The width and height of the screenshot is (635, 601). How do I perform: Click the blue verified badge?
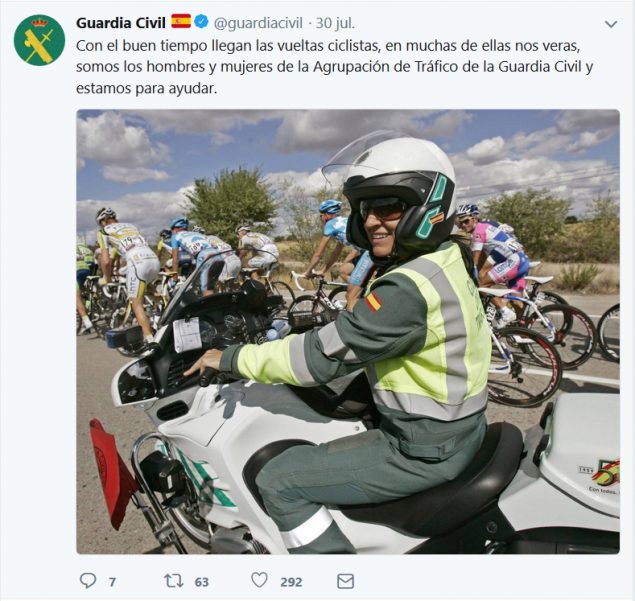(201, 22)
